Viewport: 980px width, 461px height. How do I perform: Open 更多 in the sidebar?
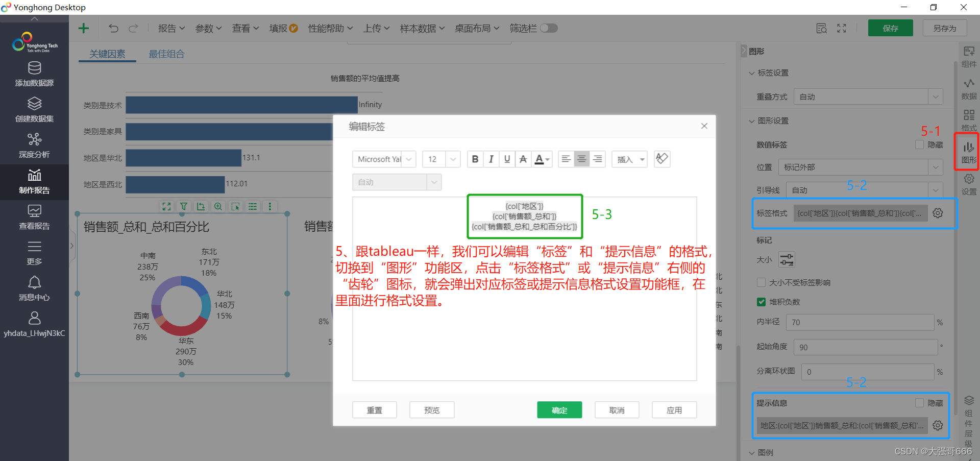pyautogui.click(x=34, y=253)
